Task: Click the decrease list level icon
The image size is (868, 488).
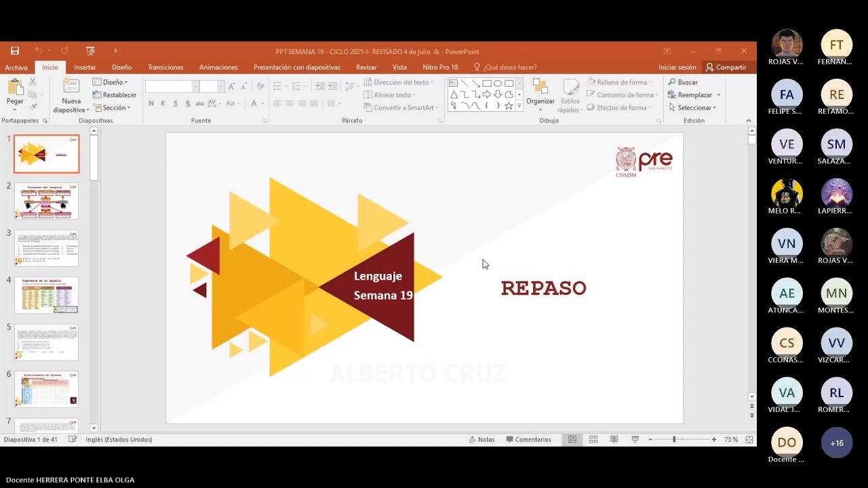Action: (x=319, y=87)
